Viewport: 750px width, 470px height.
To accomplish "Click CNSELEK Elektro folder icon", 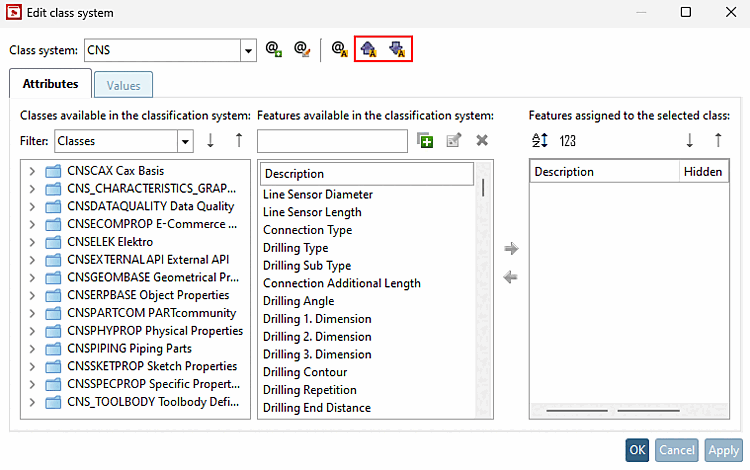I will click(53, 242).
